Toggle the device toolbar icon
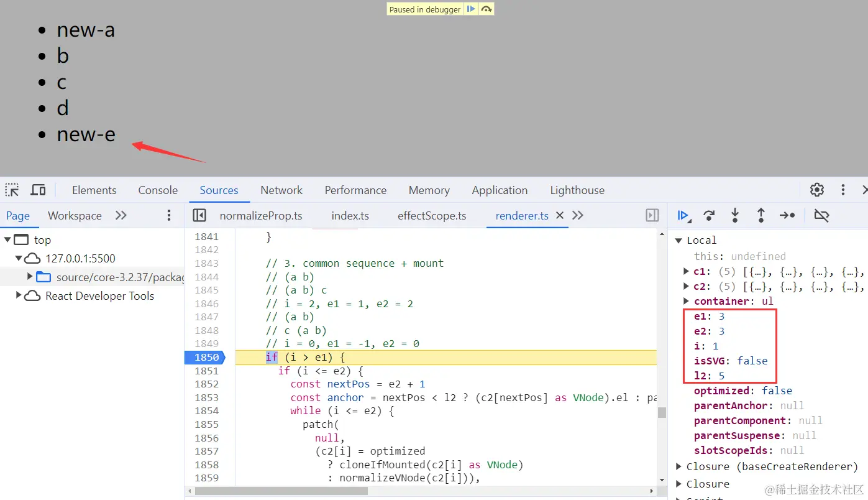Screen dimensions: 868x500 39,190
